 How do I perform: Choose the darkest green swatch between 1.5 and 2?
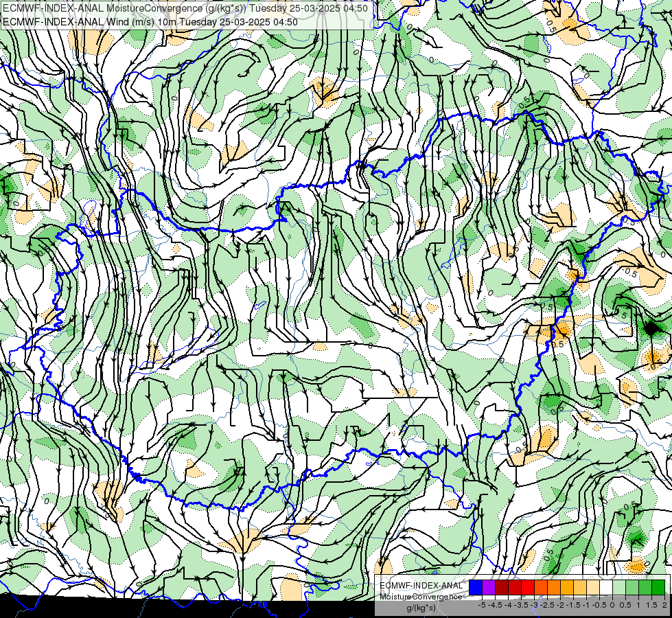(x=658, y=588)
